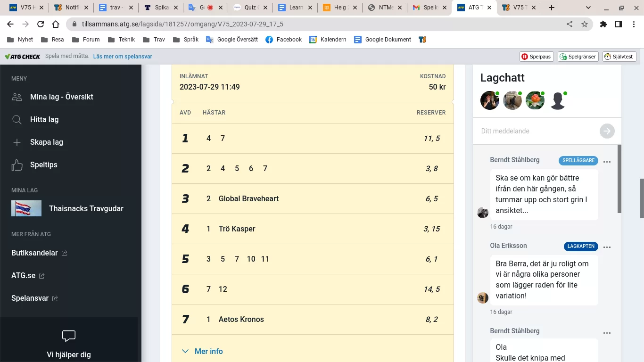The width and height of the screenshot is (644, 362).
Task: Go to Chrome home page
Action: tap(56, 24)
